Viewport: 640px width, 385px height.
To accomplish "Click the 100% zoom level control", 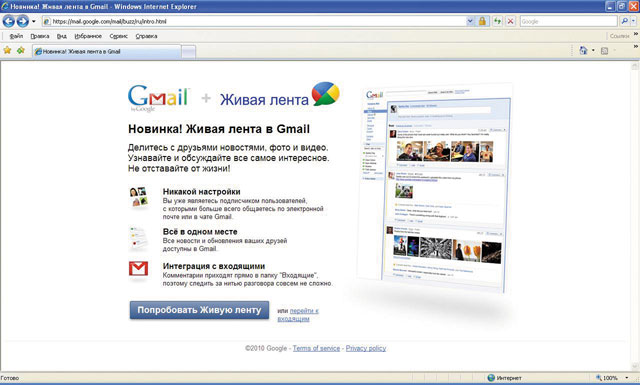I will click(607, 378).
